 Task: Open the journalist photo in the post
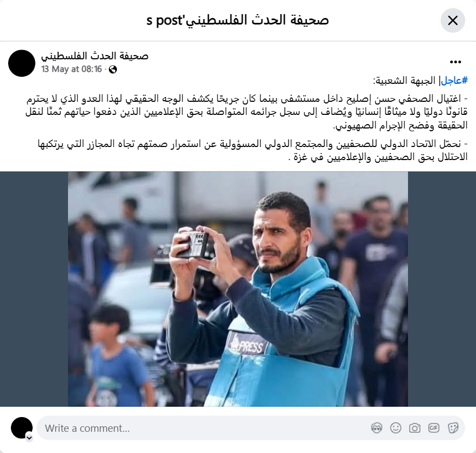[x=238, y=289]
